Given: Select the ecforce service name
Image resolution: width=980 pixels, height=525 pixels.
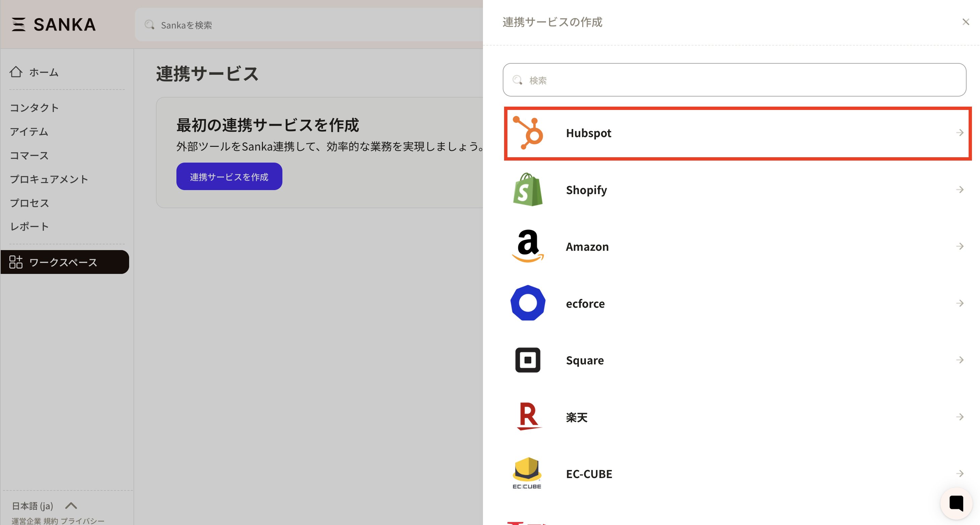Looking at the screenshot, I should [585, 303].
